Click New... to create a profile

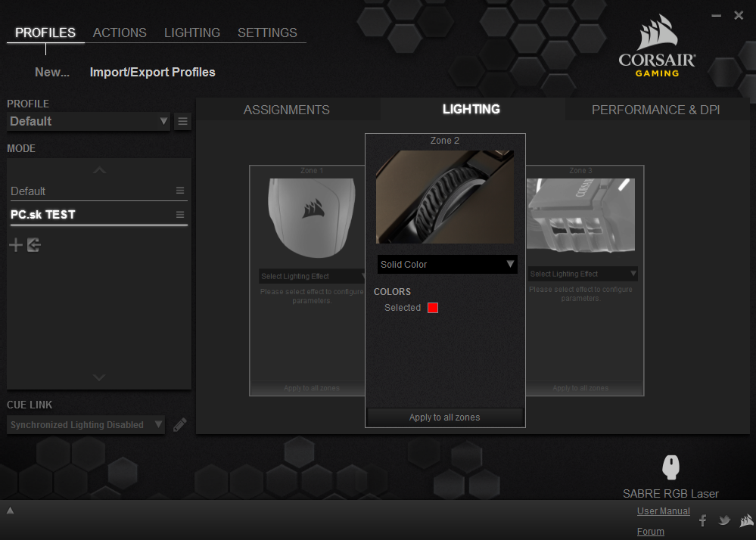[52, 73]
